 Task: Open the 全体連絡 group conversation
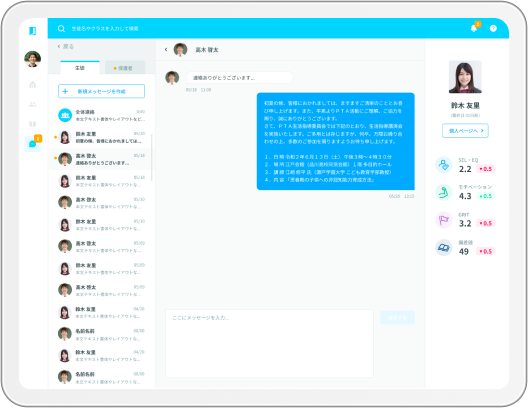[101, 115]
